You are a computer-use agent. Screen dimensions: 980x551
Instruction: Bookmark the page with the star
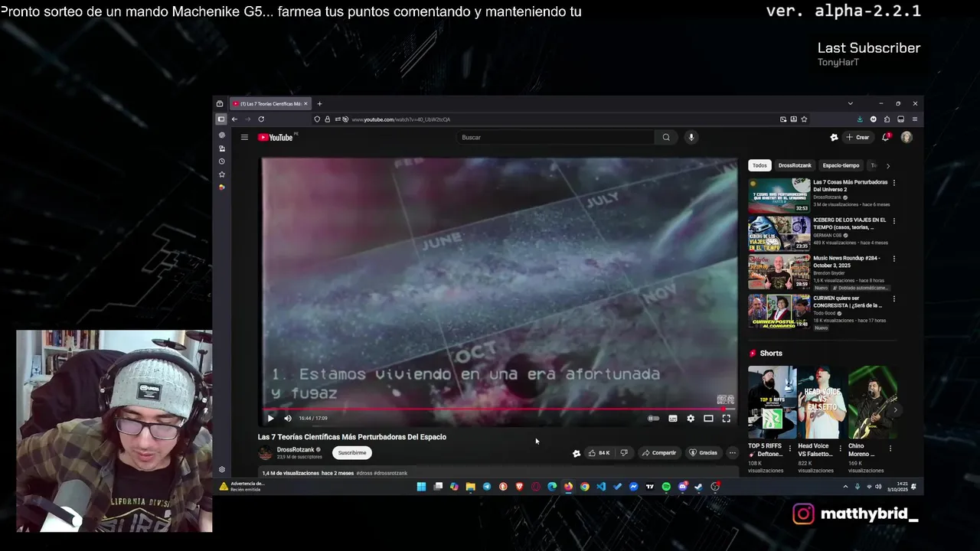[x=804, y=119]
